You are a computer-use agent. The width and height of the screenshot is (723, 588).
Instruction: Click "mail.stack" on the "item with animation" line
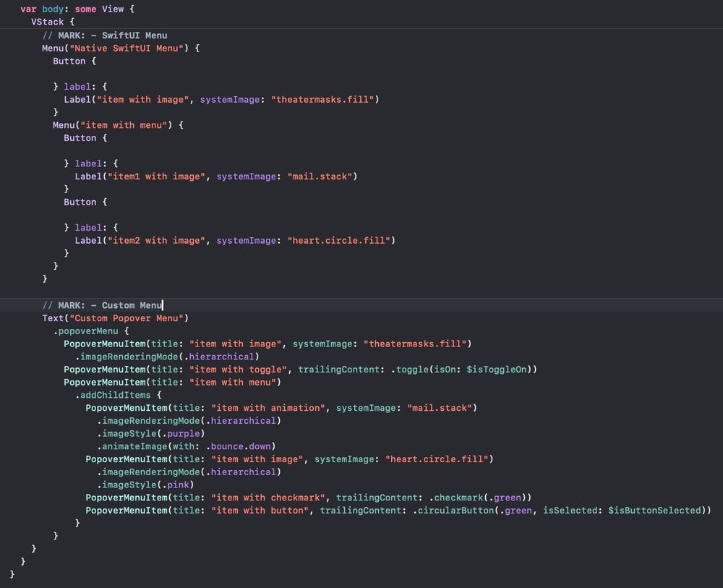(440, 408)
